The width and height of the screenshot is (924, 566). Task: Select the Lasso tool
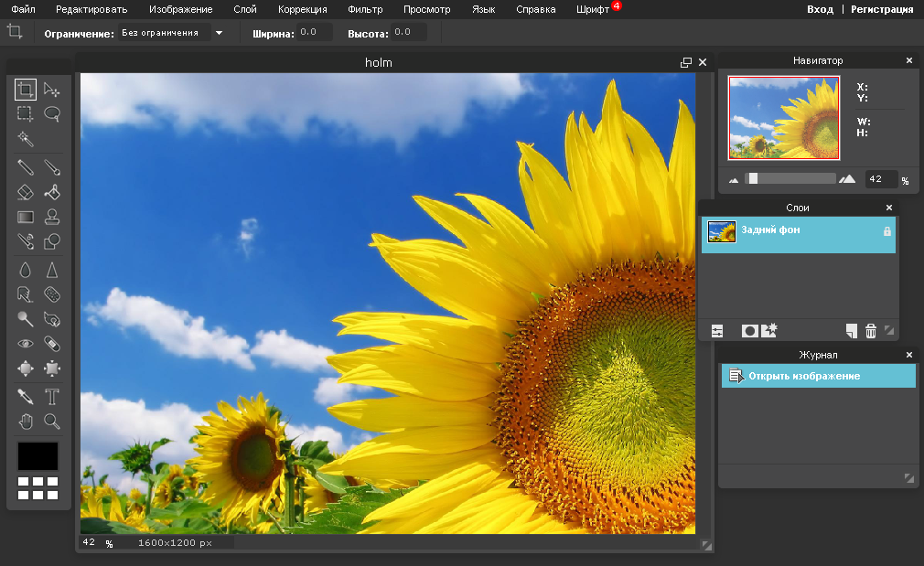(52, 114)
